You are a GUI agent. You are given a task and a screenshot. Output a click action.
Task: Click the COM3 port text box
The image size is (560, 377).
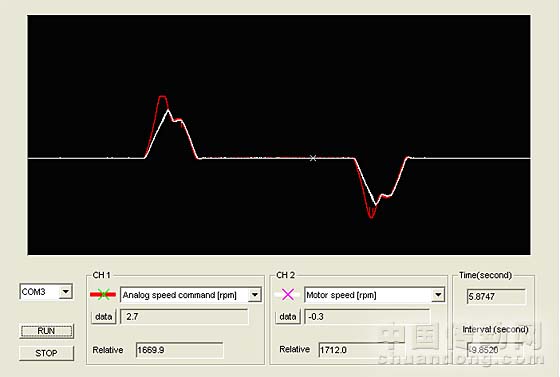tap(40, 292)
